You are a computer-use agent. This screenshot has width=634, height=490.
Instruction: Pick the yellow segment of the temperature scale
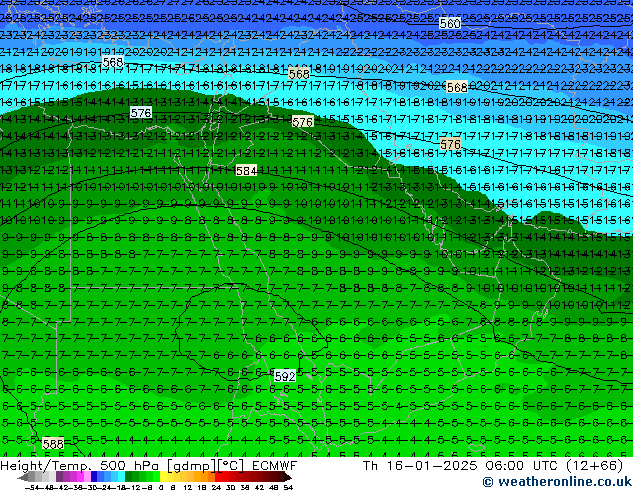click(x=172, y=478)
